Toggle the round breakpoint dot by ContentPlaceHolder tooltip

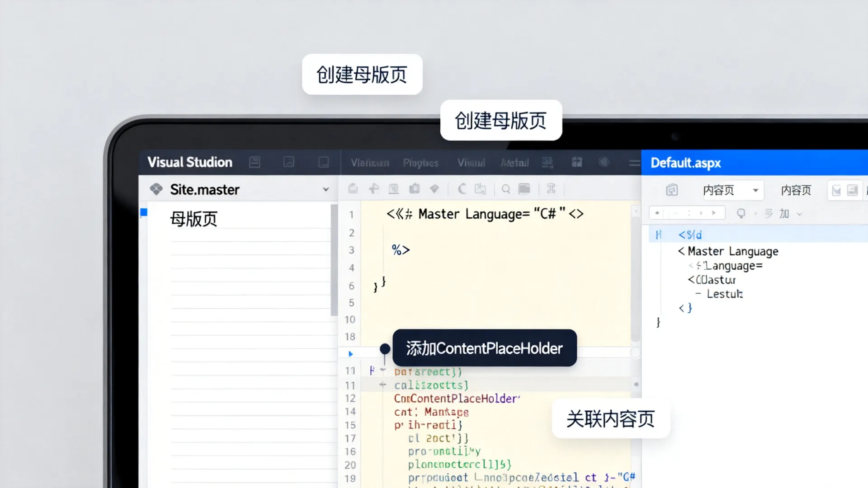pos(385,349)
